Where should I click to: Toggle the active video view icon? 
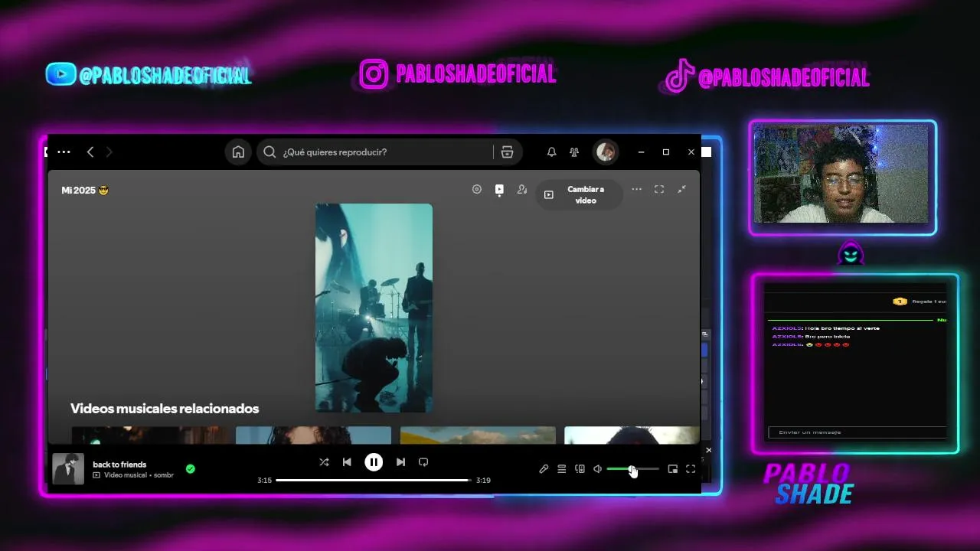[499, 189]
